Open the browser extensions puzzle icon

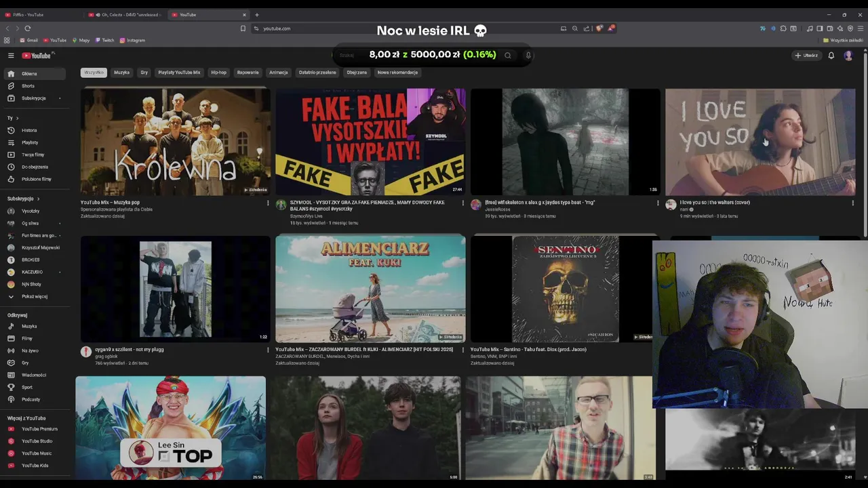[x=783, y=28]
